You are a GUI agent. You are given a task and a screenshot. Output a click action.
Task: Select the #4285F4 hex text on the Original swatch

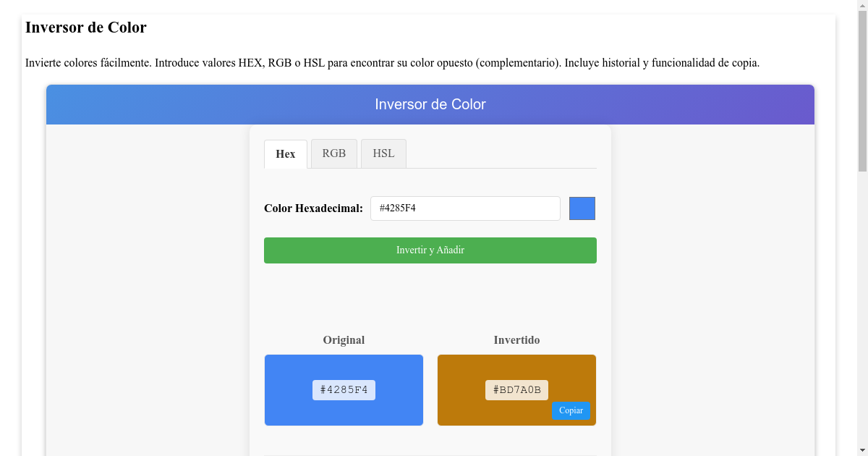(344, 389)
